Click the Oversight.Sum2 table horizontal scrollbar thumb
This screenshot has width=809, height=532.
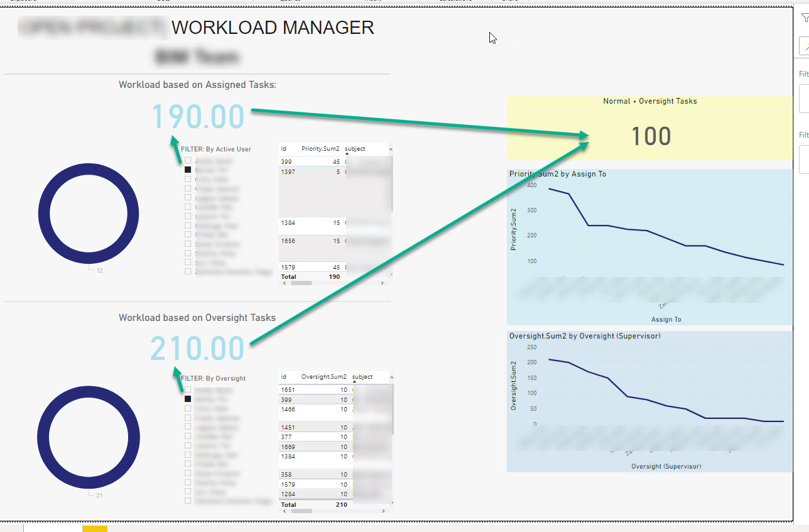click(301, 511)
